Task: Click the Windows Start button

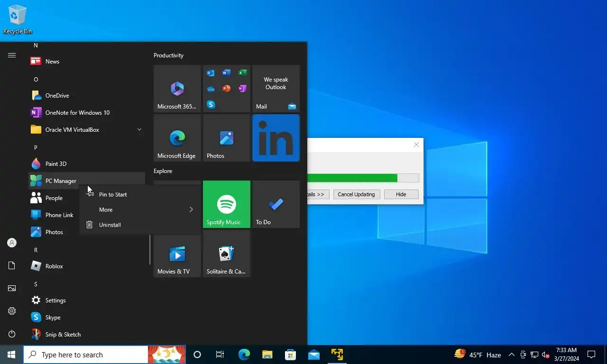Action: pos(11,355)
